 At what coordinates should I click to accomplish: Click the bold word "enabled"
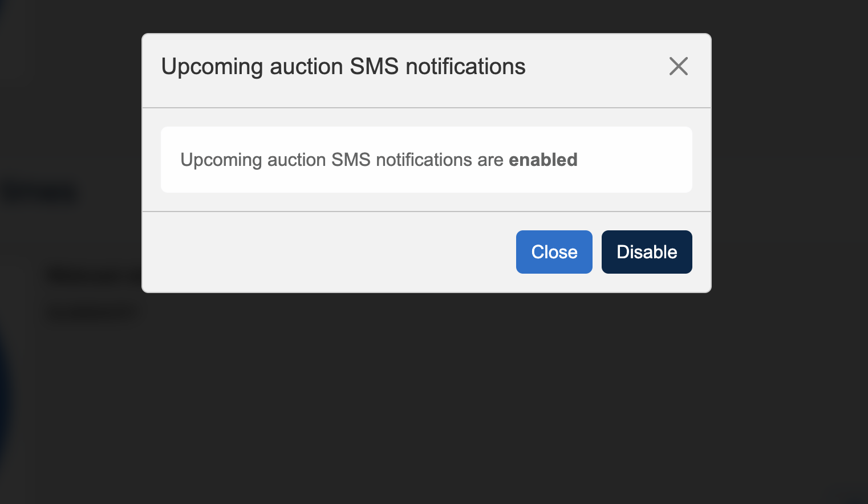pyautogui.click(x=543, y=160)
